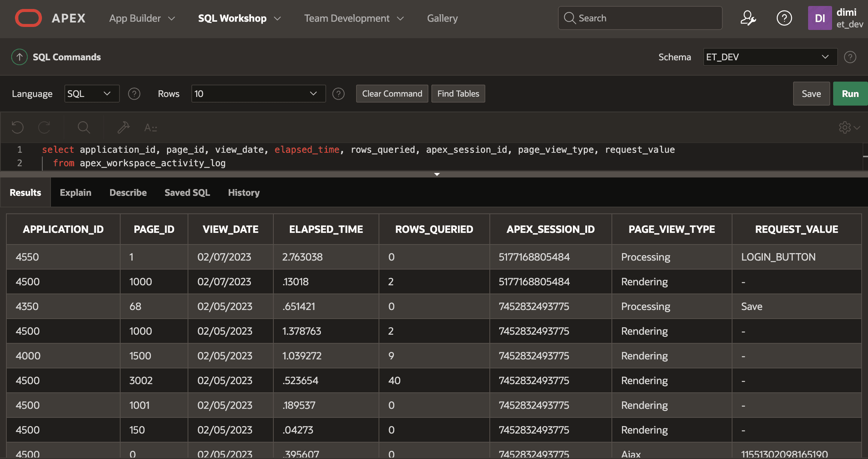The width and height of the screenshot is (868, 459).
Task: Click the Clear Command button
Action: click(x=392, y=94)
